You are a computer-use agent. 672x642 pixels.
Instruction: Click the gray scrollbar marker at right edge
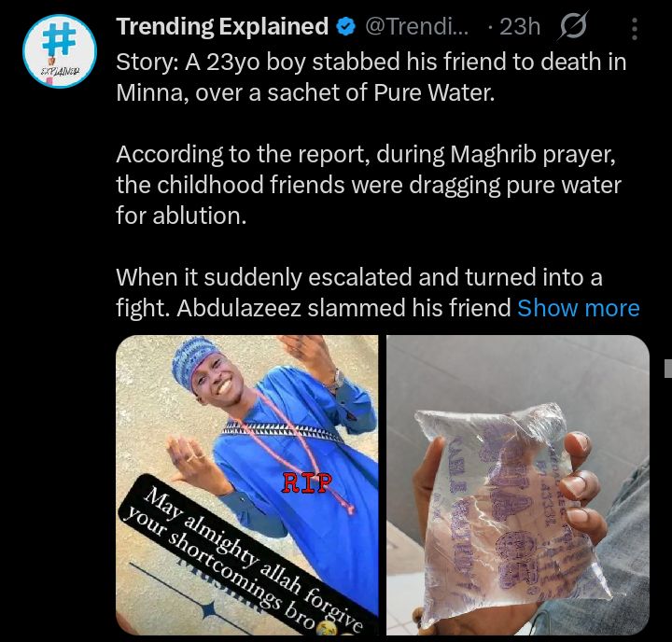click(667, 368)
